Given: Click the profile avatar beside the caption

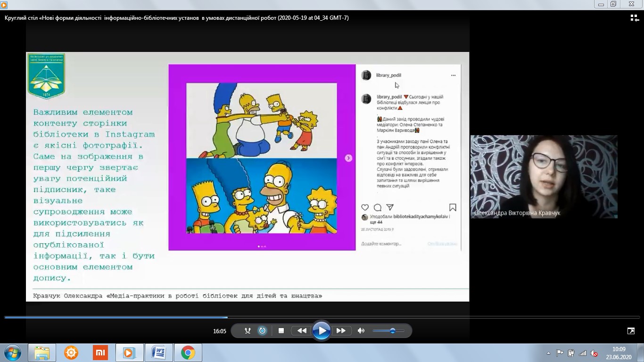Looking at the screenshot, I should pyautogui.click(x=366, y=99).
